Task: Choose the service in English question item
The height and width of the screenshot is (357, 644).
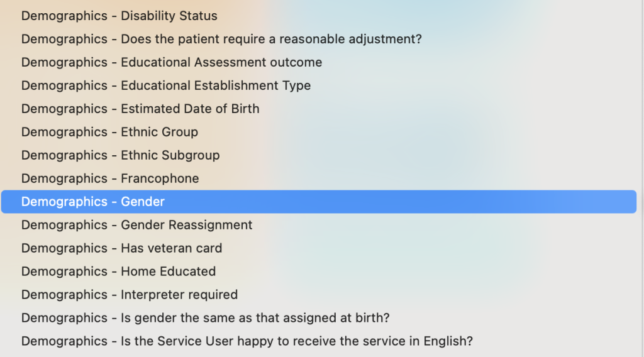Action: (247, 341)
